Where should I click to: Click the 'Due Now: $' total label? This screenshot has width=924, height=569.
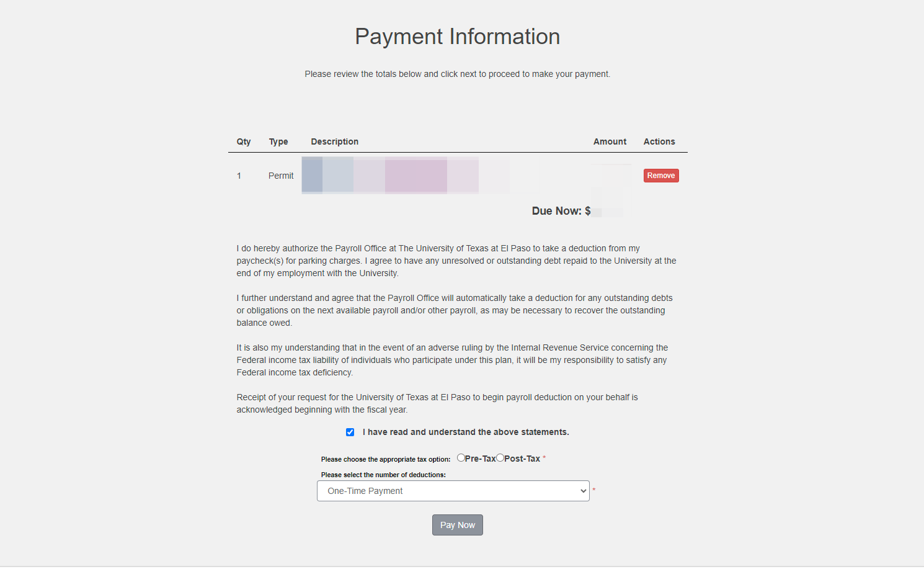click(x=561, y=211)
